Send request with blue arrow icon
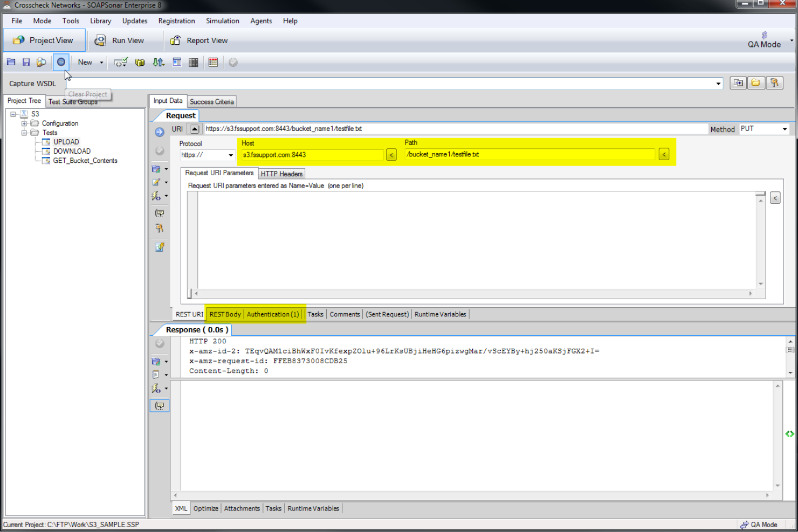Screen dimensions: 798x532 coord(160,132)
